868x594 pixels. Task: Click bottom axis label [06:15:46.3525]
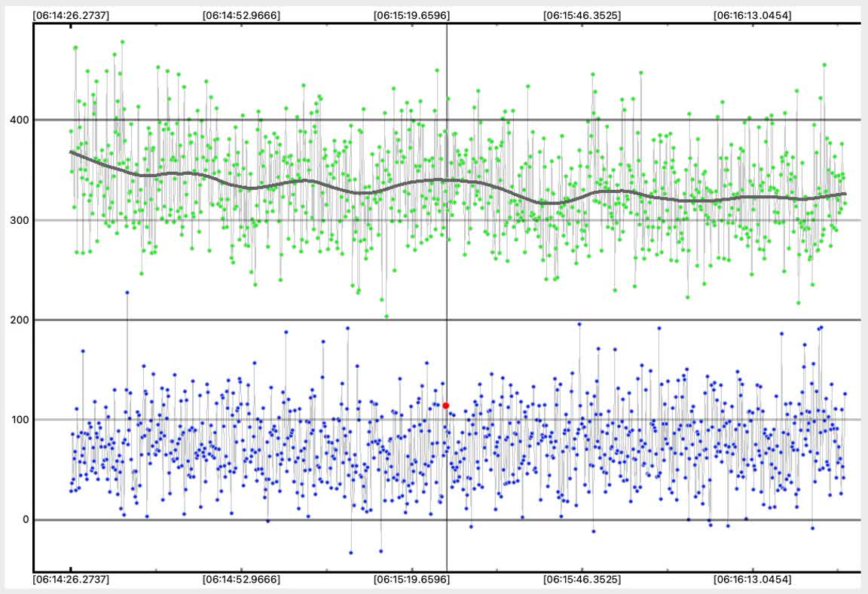click(x=582, y=580)
